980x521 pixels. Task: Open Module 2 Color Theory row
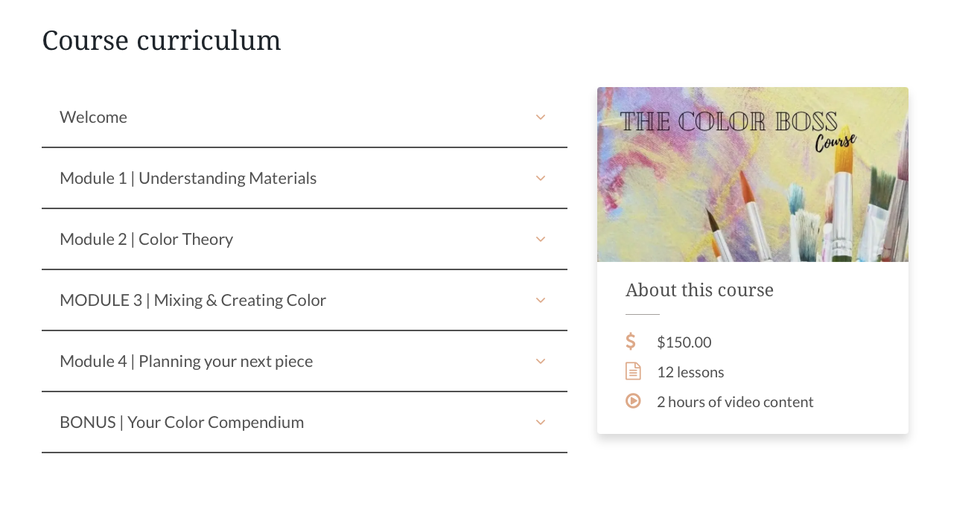[x=305, y=239]
